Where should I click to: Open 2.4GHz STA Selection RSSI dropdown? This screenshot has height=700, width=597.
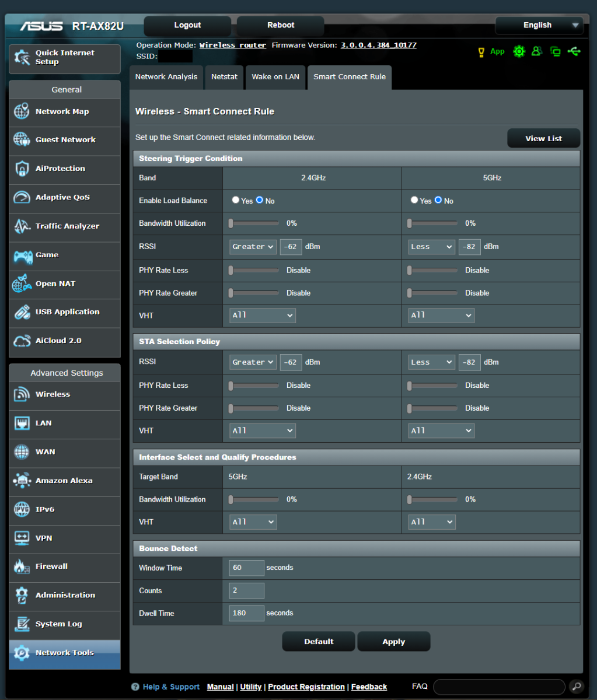(x=253, y=362)
